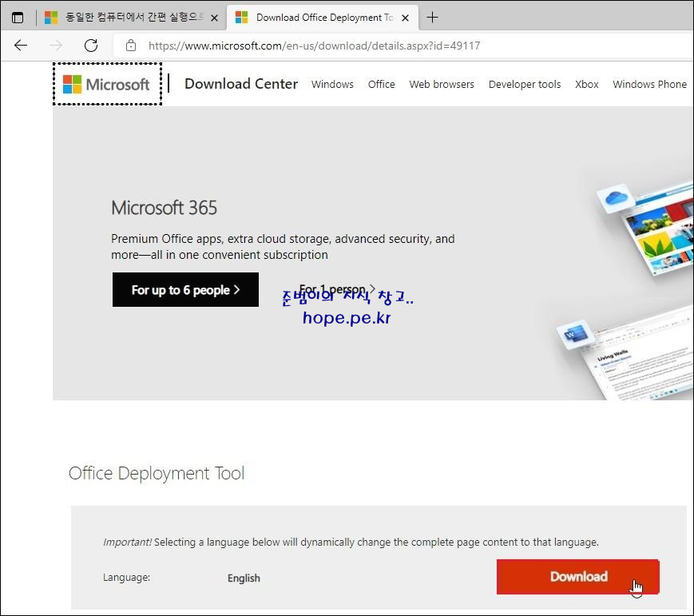View site information via lock icon
Screen dimensions: 694x616
pyautogui.click(x=130, y=46)
